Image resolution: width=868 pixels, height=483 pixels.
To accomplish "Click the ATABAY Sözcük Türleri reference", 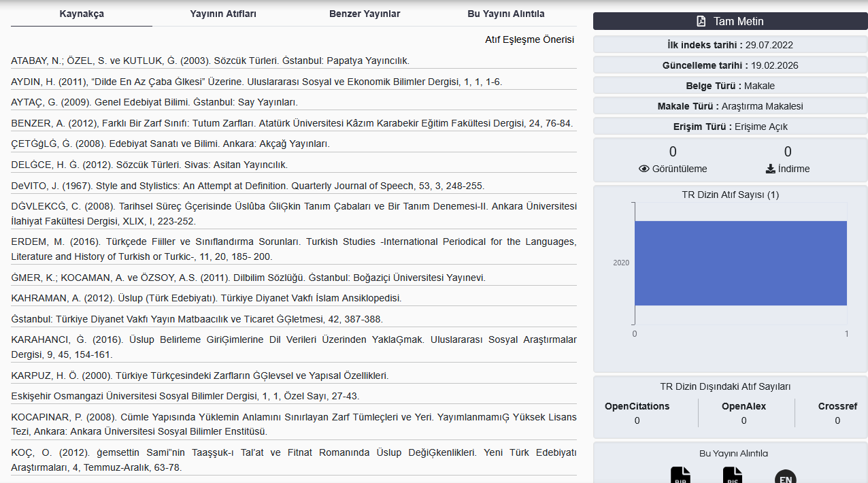I will [x=210, y=61].
